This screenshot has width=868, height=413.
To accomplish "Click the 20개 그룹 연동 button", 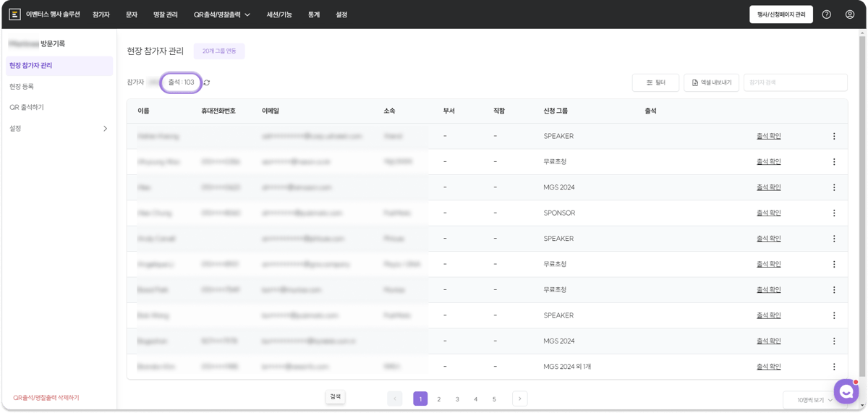I will click(219, 51).
